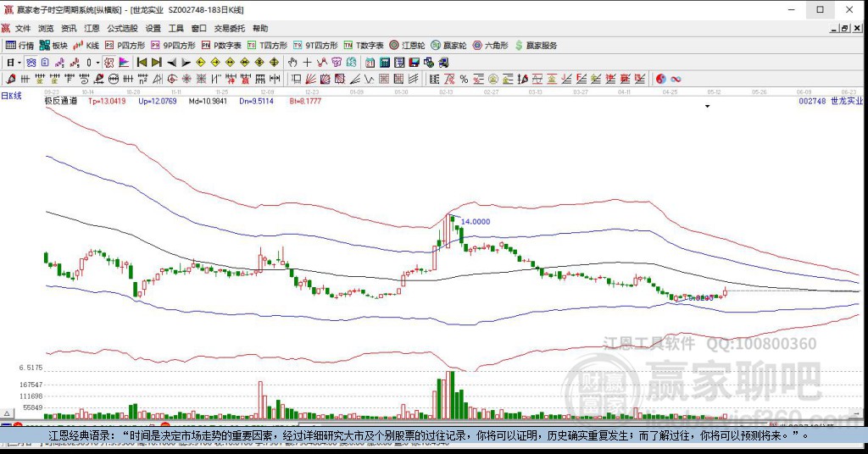Open the 浏览 menu
This screenshot has width=868, height=454.
point(46,28)
